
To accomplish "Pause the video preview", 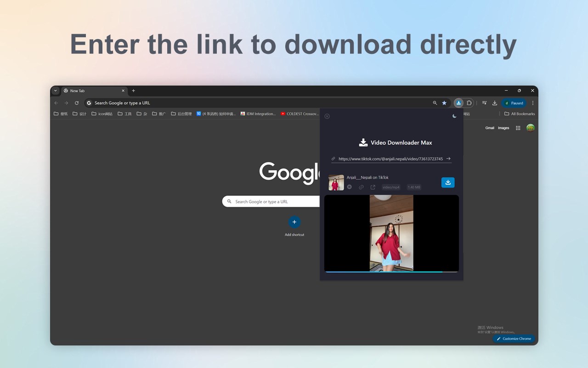I will point(350,187).
